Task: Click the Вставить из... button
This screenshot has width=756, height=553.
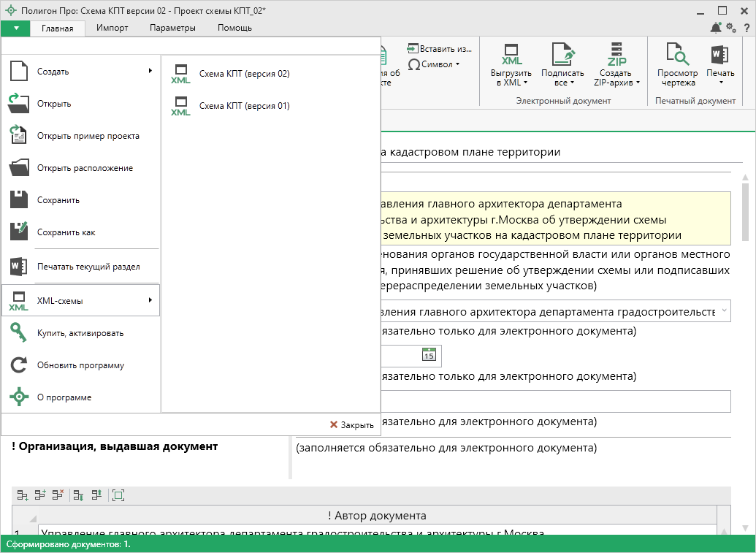Action: (x=440, y=48)
